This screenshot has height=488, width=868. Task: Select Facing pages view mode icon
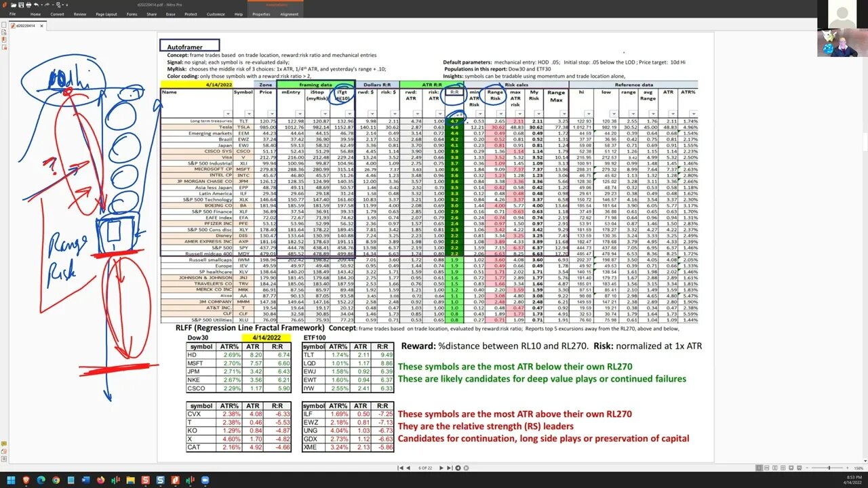[775, 468]
